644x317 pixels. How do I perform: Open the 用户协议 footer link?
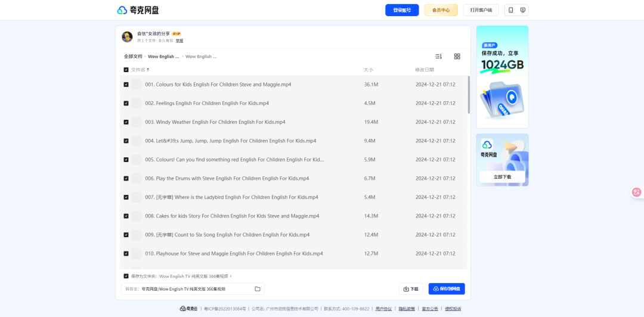[x=383, y=309]
